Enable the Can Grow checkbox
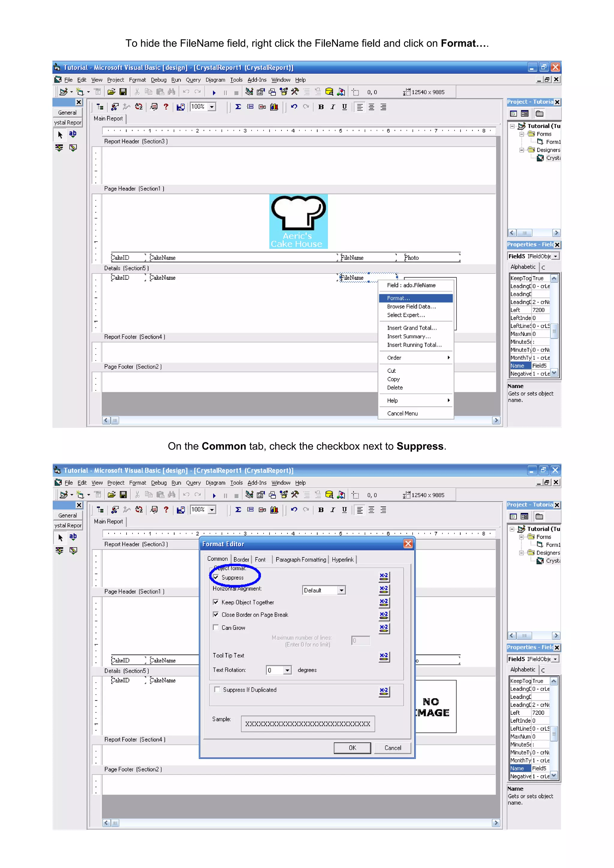Image resolution: width=614 pixels, height=868 pixels. tap(216, 627)
